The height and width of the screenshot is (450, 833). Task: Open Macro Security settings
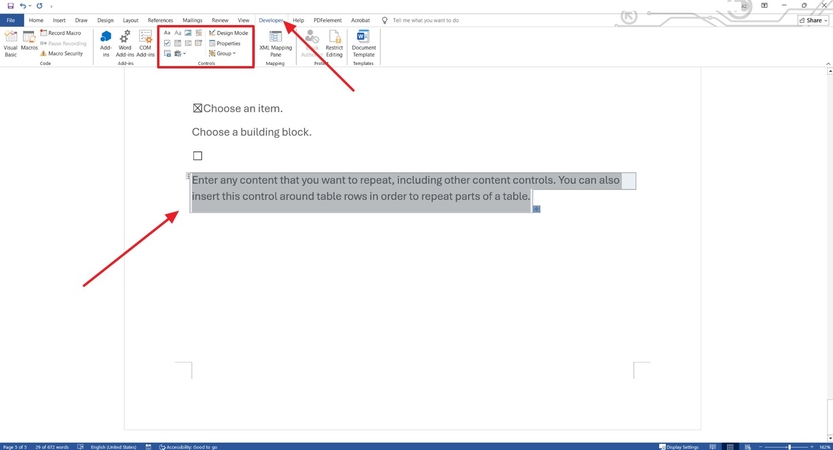tap(62, 54)
